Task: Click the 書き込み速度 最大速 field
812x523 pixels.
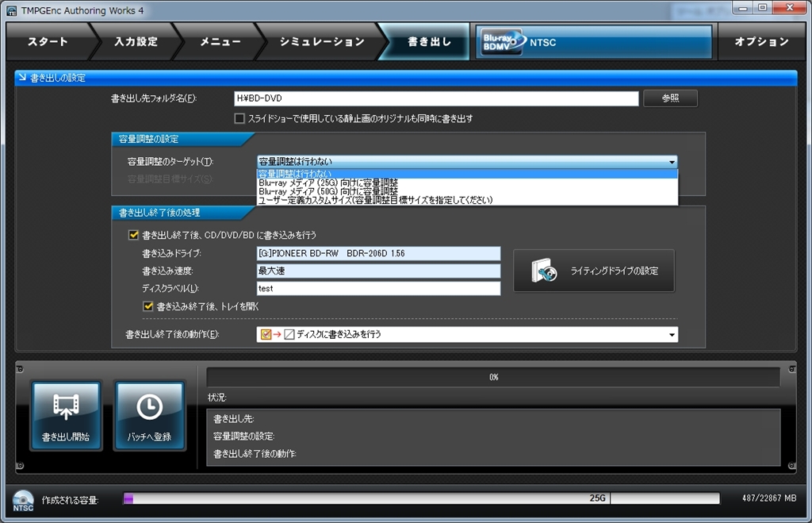Action: click(378, 271)
